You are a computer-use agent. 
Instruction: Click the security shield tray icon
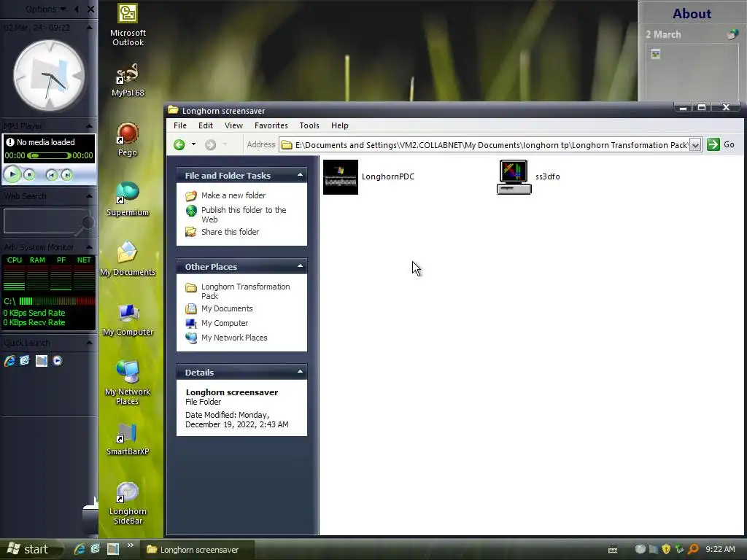coord(667,549)
